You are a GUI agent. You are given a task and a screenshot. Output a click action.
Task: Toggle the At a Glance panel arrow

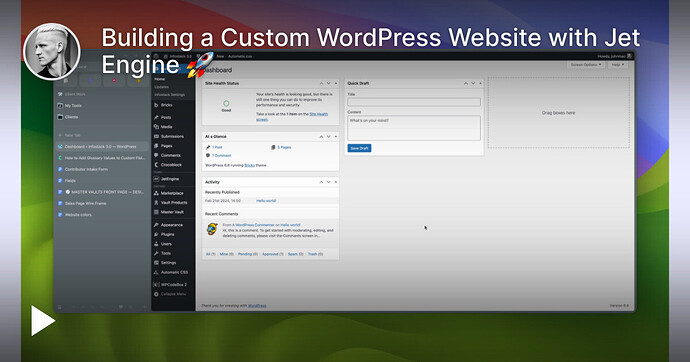click(x=336, y=136)
